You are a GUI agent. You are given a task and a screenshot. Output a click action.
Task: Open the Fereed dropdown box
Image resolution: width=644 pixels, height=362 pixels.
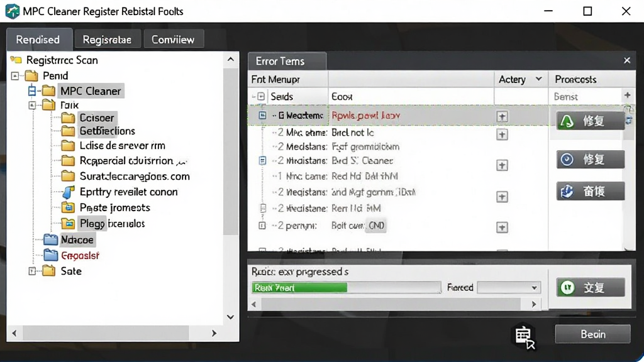(509, 288)
